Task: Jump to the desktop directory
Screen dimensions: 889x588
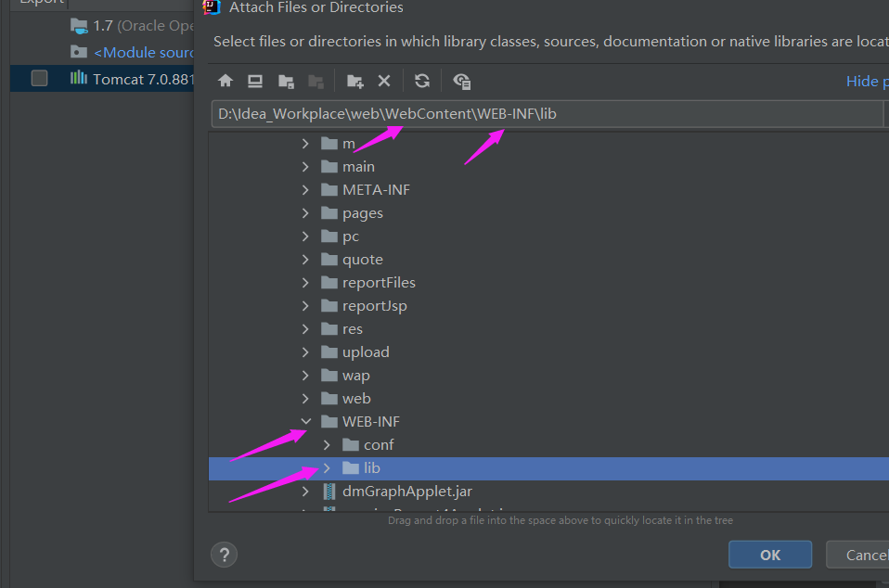Action: pos(255,81)
